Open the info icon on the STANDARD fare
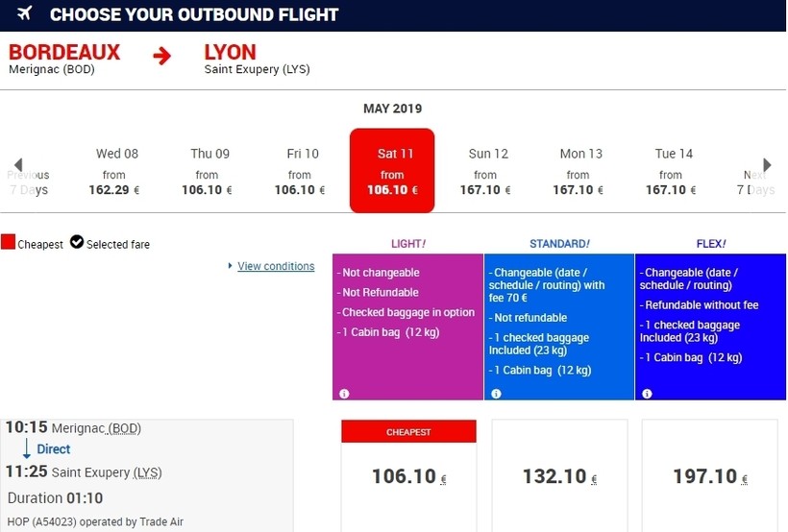 tap(496, 394)
